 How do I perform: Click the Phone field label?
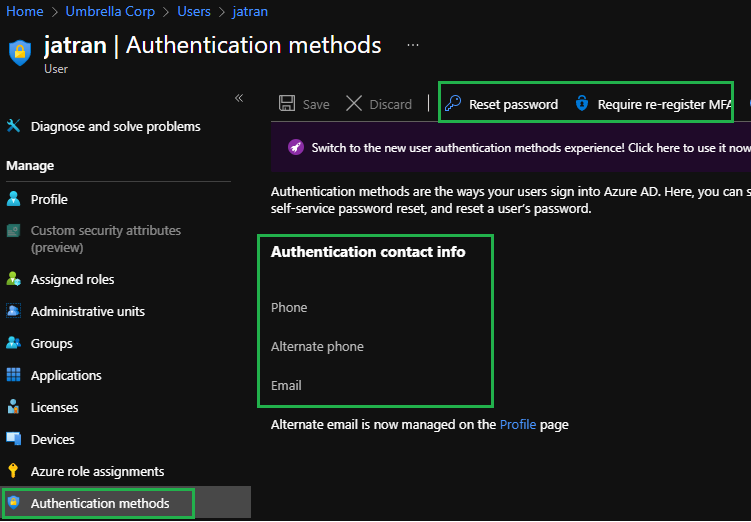pos(289,307)
